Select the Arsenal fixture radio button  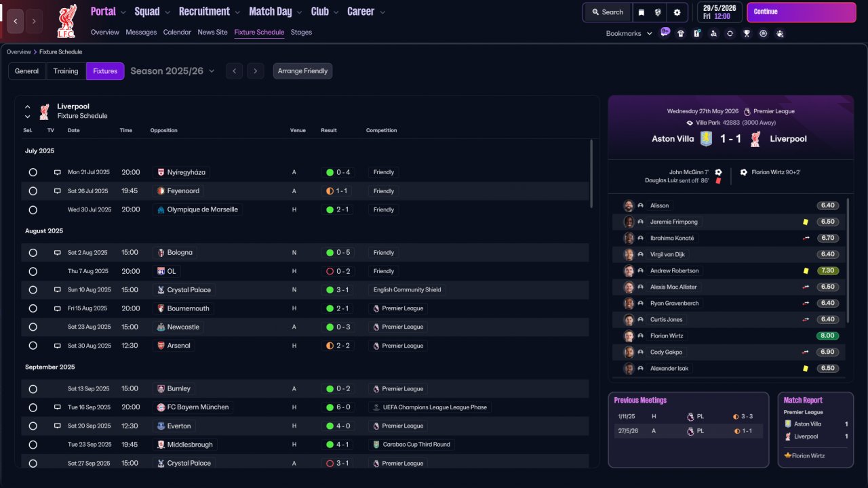(33, 346)
